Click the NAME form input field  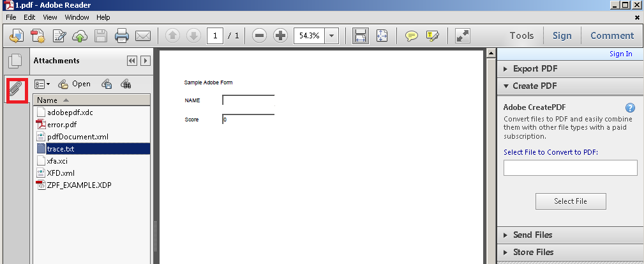tap(248, 100)
